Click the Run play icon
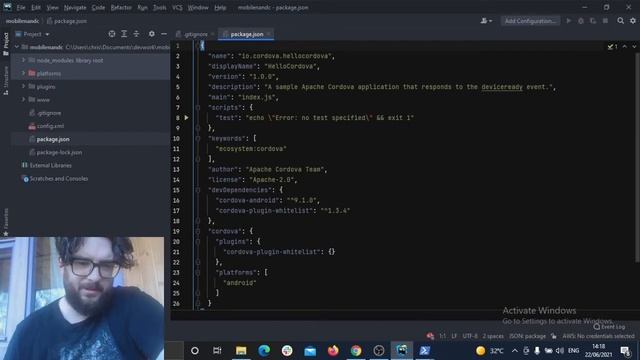Image resolution: width=640 pixels, height=360 pixels. pos(568,21)
